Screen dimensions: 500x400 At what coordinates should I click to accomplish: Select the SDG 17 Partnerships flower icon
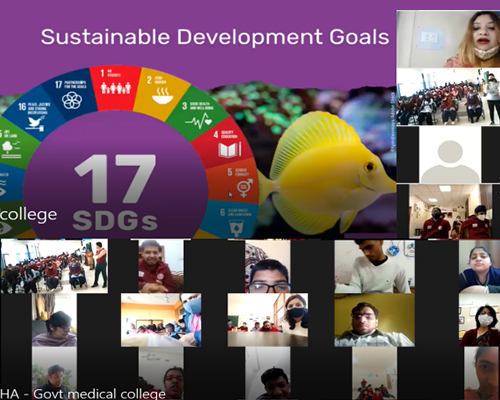(x=72, y=100)
